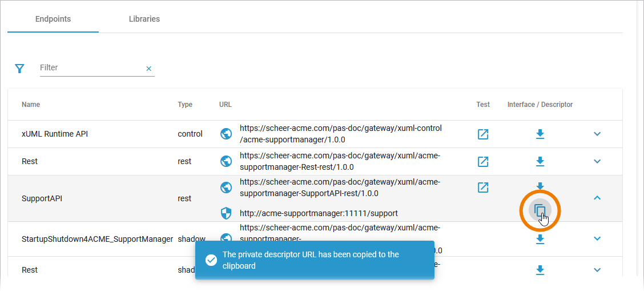Expand the StartupShutdown4ACME_SupportManager row
The height and width of the screenshot is (291, 644).
597,239
